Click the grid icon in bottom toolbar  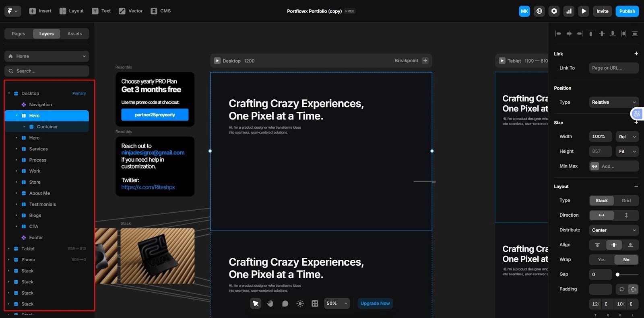[315, 304]
